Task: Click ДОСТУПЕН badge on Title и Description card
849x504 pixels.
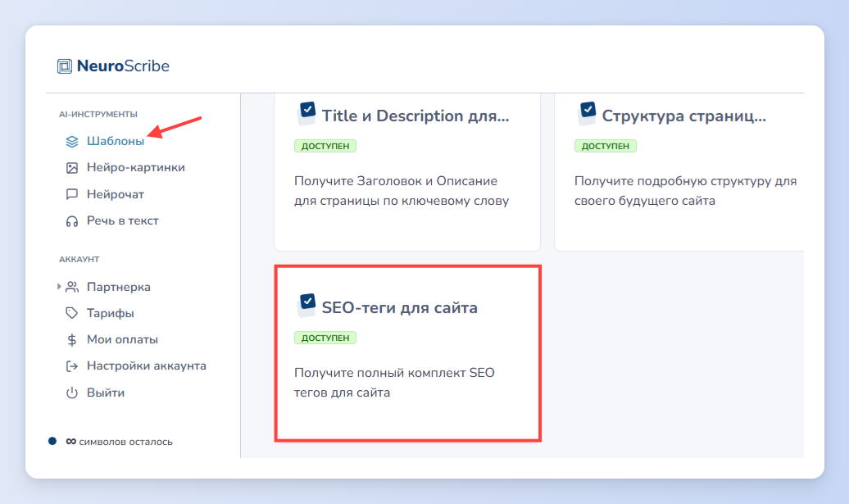Action: pyautogui.click(x=325, y=146)
